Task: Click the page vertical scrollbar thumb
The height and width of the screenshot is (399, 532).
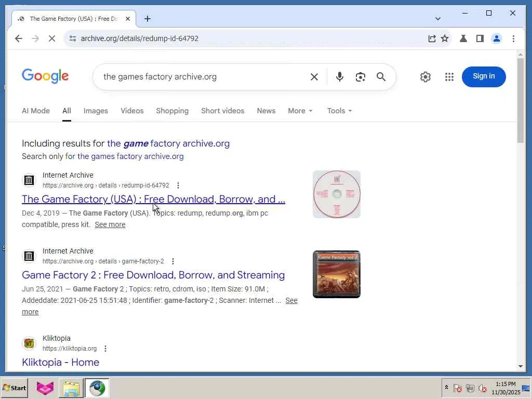Action: [x=521, y=100]
